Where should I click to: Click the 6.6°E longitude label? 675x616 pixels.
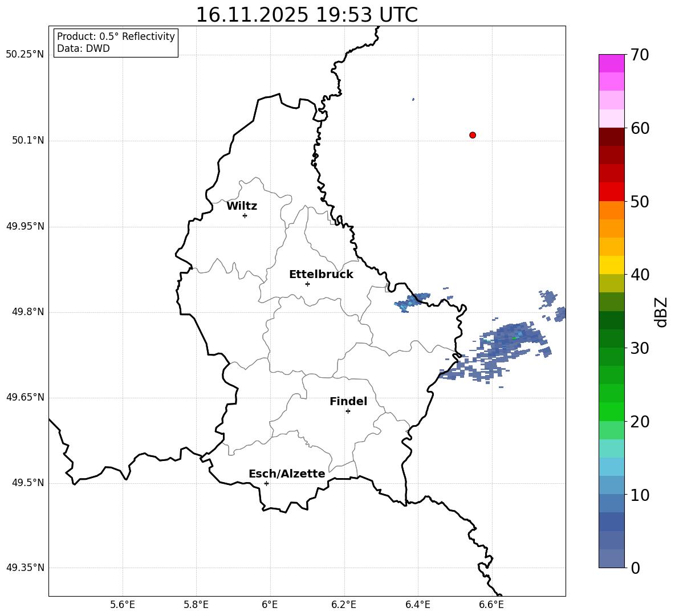click(x=491, y=605)
